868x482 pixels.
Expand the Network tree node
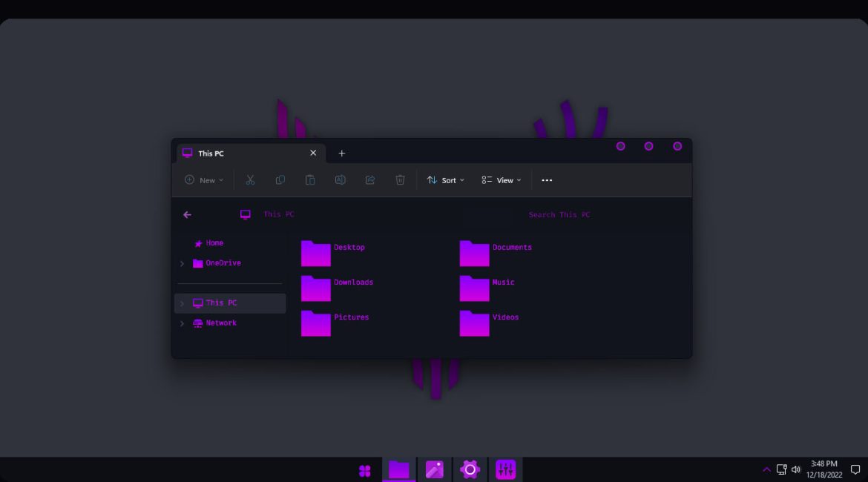click(x=182, y=323)
